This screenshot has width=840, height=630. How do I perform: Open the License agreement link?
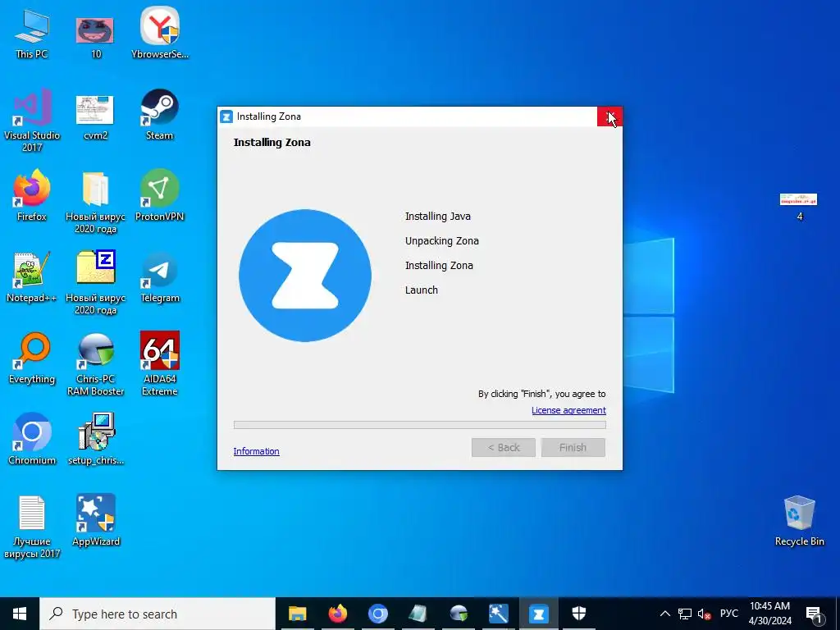pos(568,410)
